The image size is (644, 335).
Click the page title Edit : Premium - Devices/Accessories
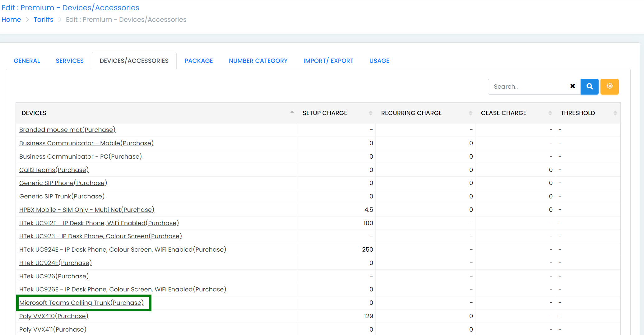[70, 7]
